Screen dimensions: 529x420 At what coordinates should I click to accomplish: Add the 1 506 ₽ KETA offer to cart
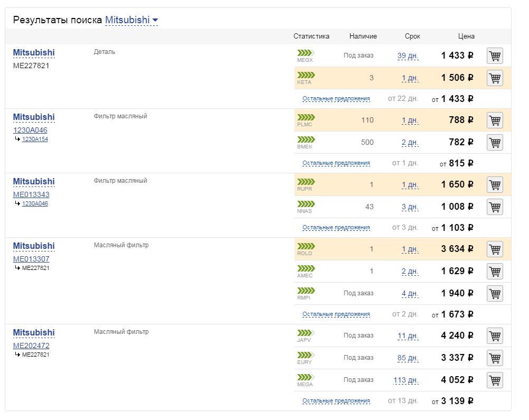click(495, 78)
